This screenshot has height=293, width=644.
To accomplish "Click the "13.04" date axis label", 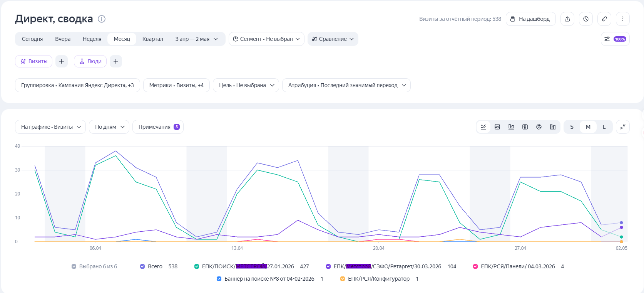I will [x=237, y=248].
